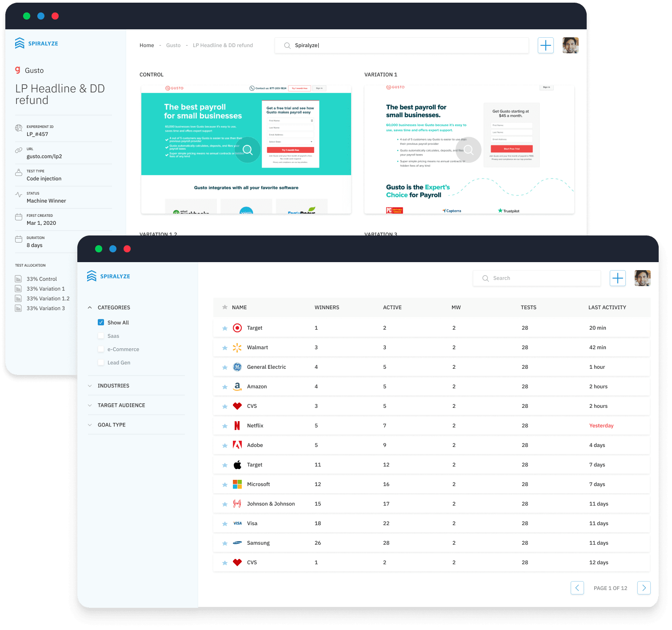This screenshot has width=672, height=630.
Task: Check the Lead Gen category checkbox
Action: [101, 363]
